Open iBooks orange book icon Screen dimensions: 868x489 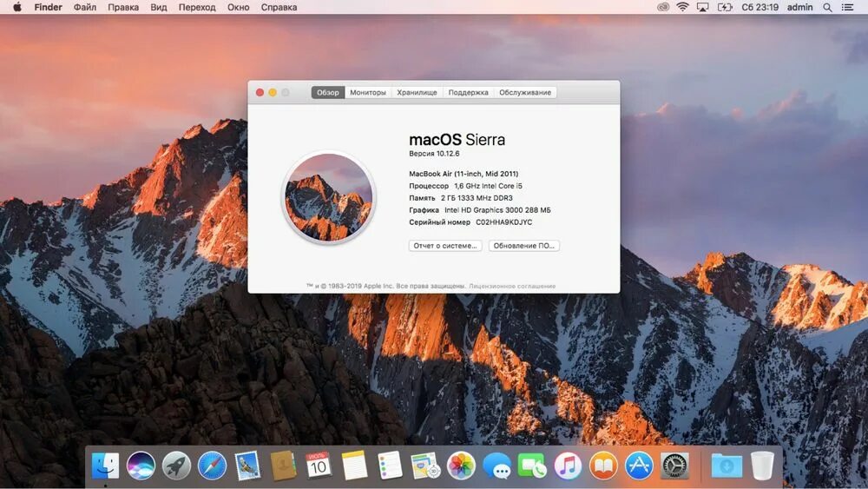[603, 466]
